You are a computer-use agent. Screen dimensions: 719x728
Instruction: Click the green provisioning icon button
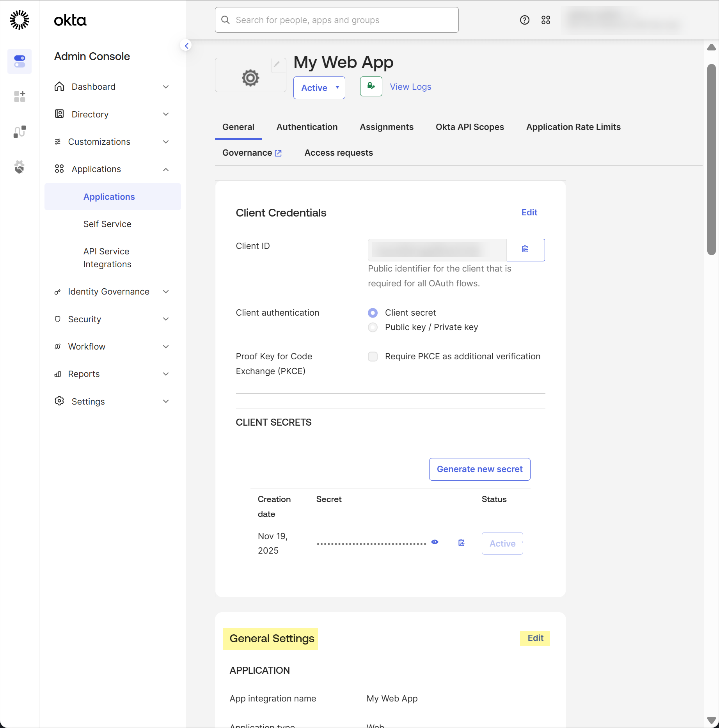(371, 86)
